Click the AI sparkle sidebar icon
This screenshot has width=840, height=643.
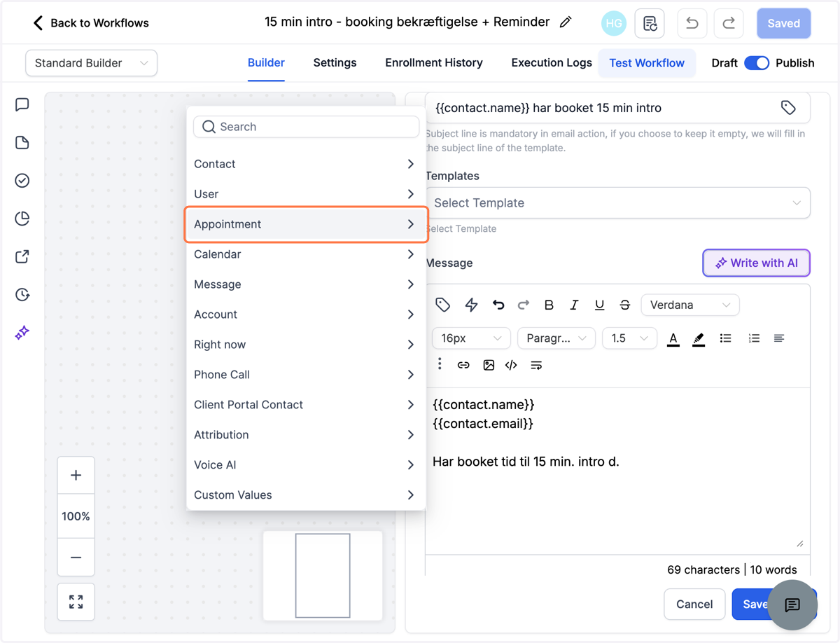click(x=22, y=332)
